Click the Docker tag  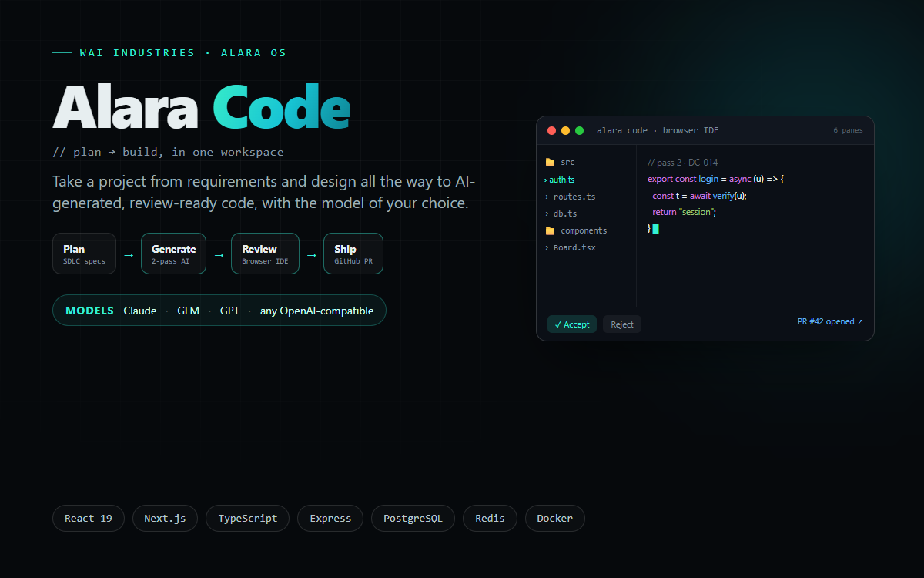[555, 519]
